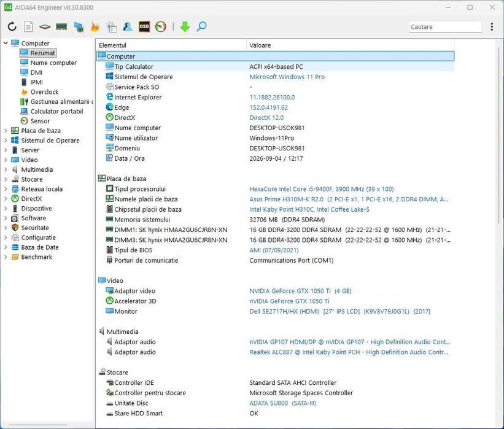Image resolution: width=504 pixels, height=429 pixels.
Task: Select the DIMM1: SK hynix row
Action: 275,230
